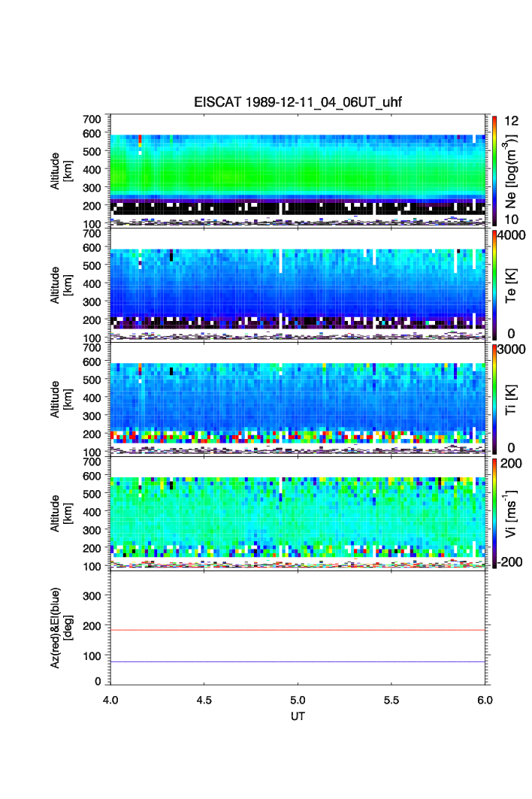The width and height of the screenshot is (532, 799).
Task: Click the Vi [ms⁻¹] colorbar label
Action: coord(515,513)
